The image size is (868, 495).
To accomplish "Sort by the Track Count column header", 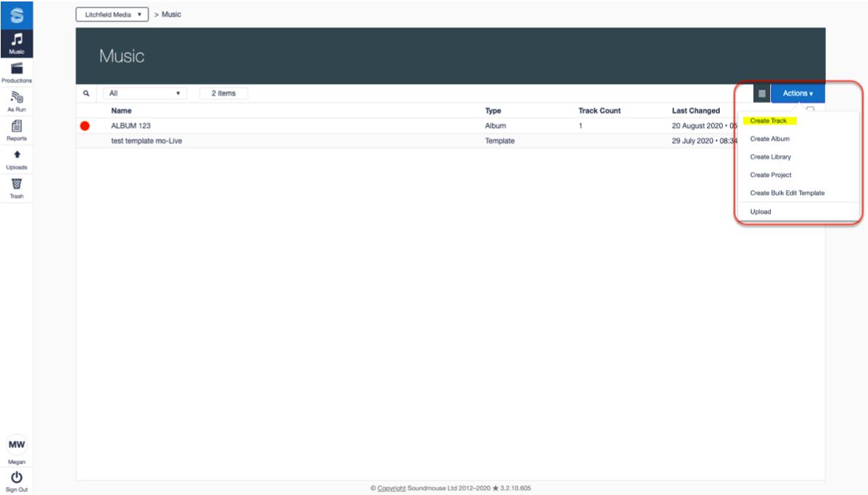I will 599,111.
